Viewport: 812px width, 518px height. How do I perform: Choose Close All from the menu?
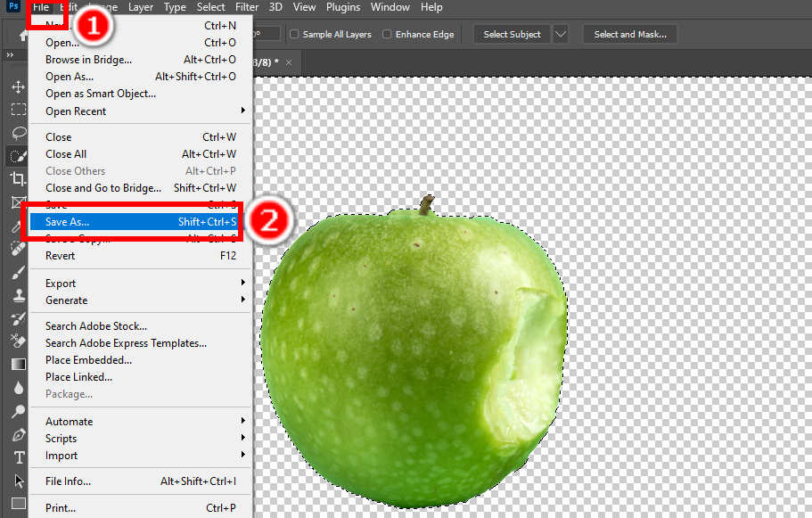tap(140, 154)
